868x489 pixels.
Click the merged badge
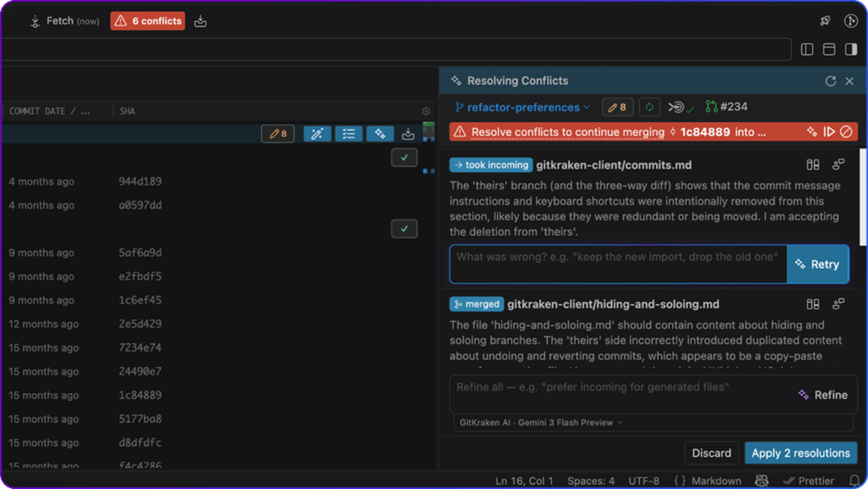pos(476,304)
